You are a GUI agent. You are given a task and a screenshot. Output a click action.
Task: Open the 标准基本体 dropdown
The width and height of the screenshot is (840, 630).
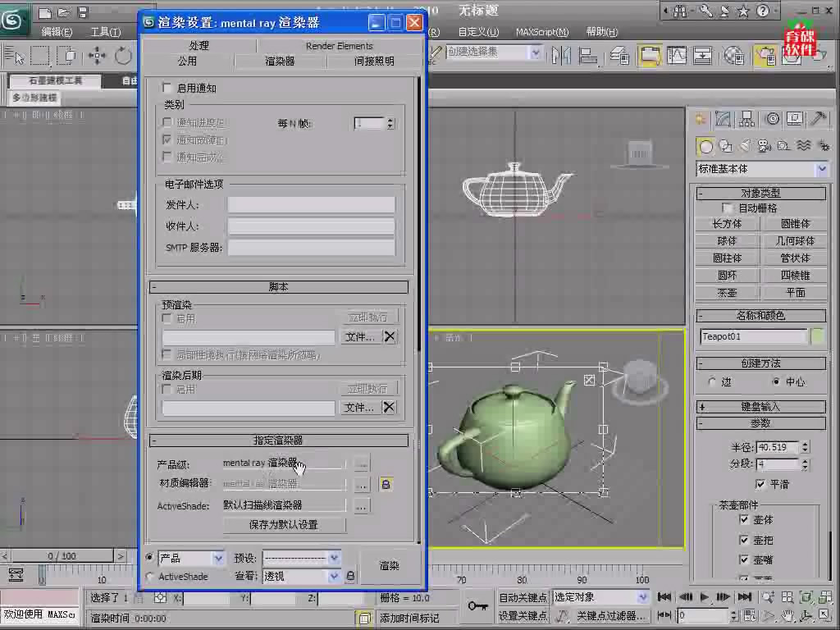coord(762,169)
